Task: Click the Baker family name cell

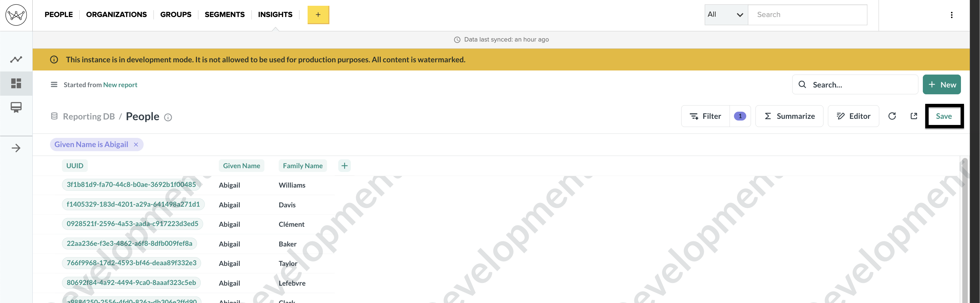Action: (288, 244)
